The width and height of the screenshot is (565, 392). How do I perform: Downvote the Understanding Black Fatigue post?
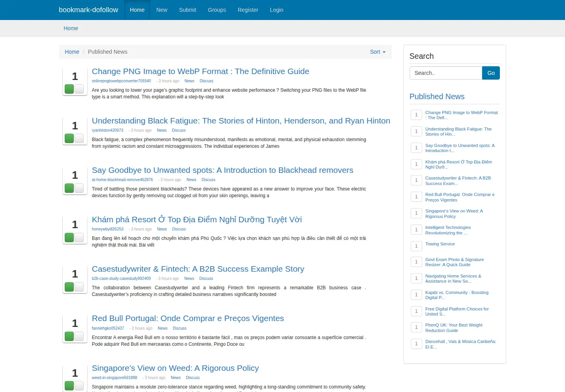click(x=79, y=138)
